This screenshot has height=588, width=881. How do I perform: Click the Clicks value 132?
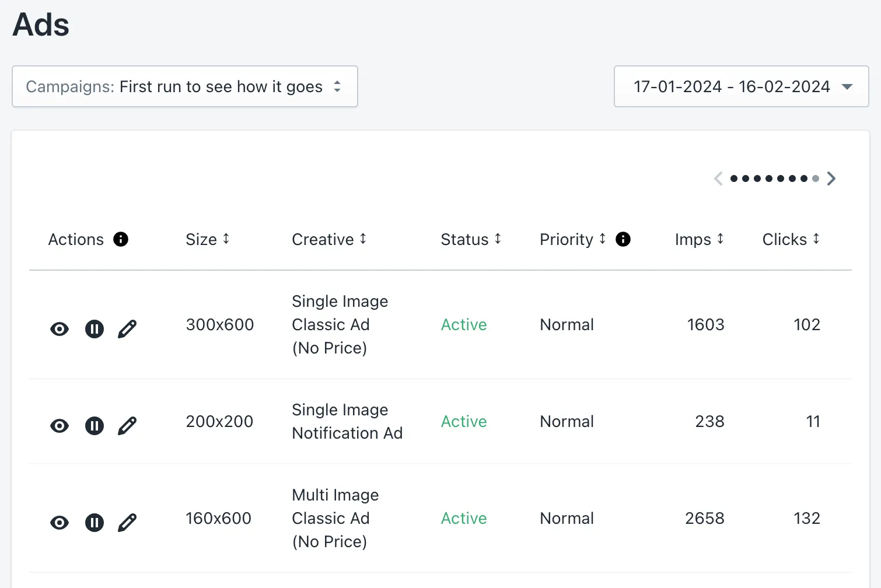coord(807,518)
